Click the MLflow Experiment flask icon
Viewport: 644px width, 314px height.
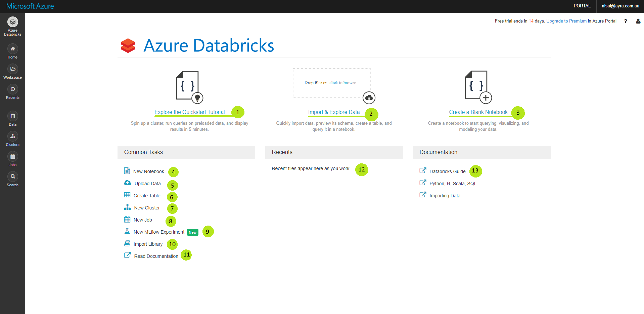tap(127, 231)
